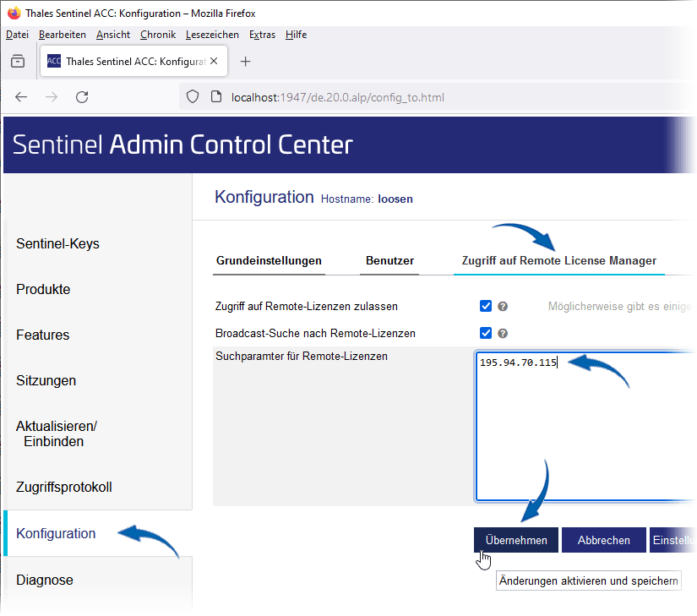
Task: Click into the Suchparameter für Remote-Lizenzen text area
Action: click(585, 427)
